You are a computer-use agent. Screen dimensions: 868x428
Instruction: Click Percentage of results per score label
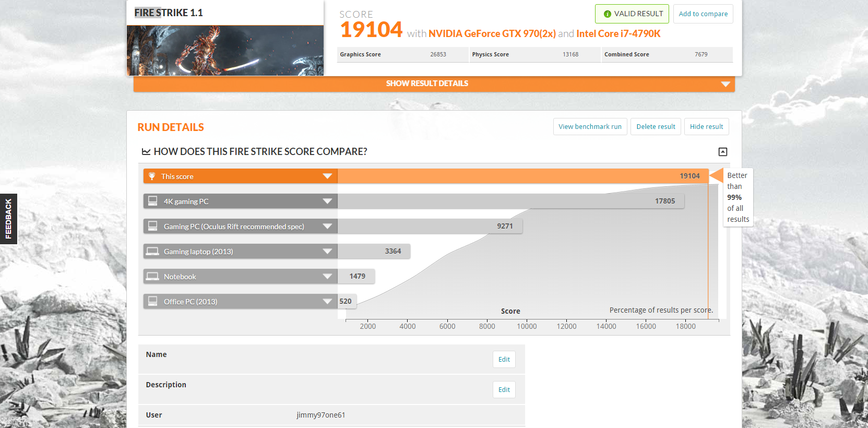(661, 310)
